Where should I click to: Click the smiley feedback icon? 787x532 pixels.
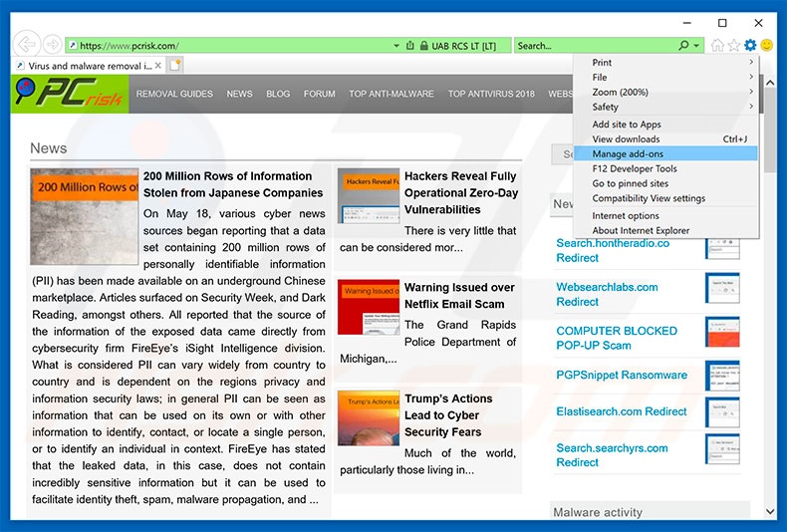(x=766, y=45)
